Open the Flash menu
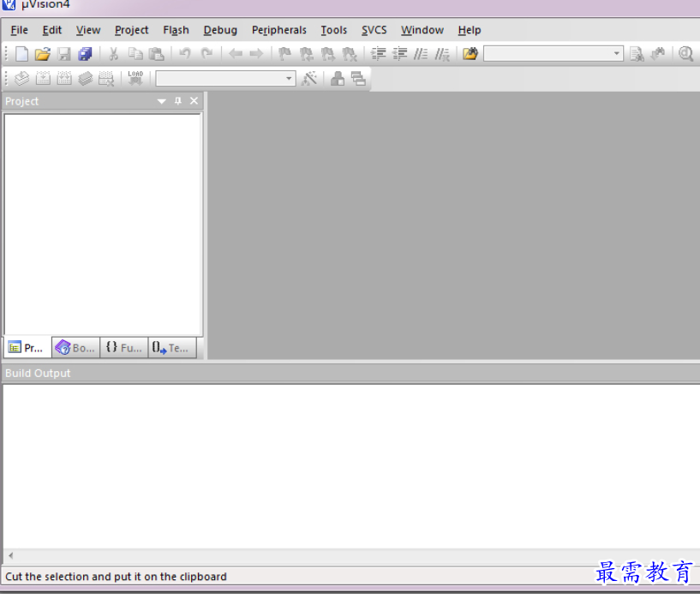 (176, 30)
